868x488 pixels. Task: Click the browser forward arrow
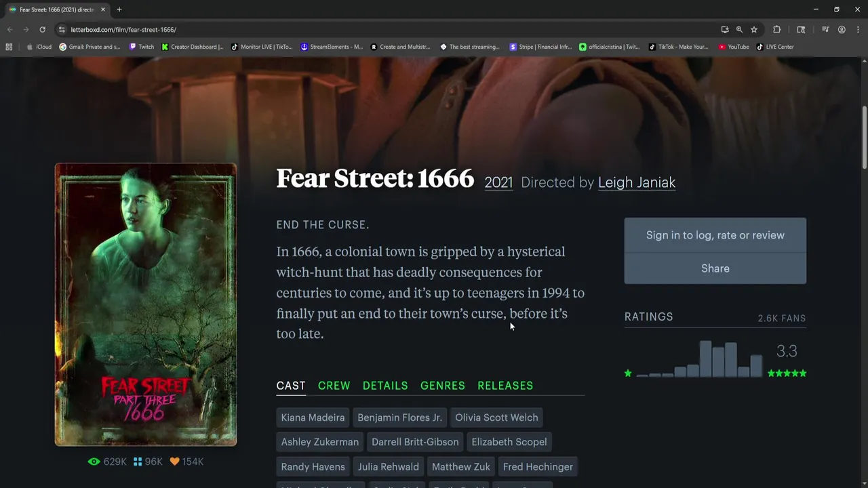(x=26, y=30)
